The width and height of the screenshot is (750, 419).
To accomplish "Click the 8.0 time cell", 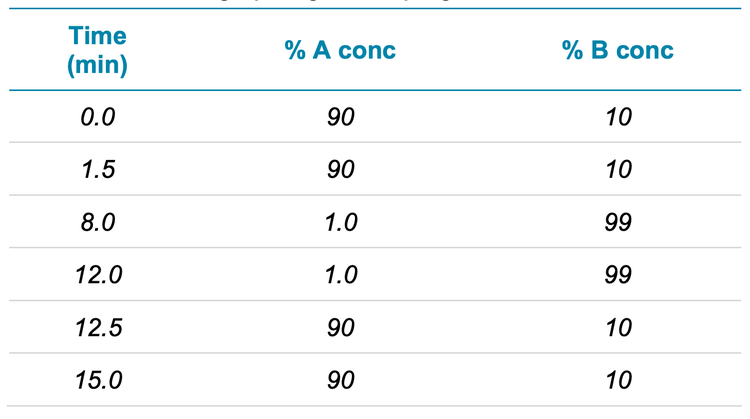I will (98, 222).
